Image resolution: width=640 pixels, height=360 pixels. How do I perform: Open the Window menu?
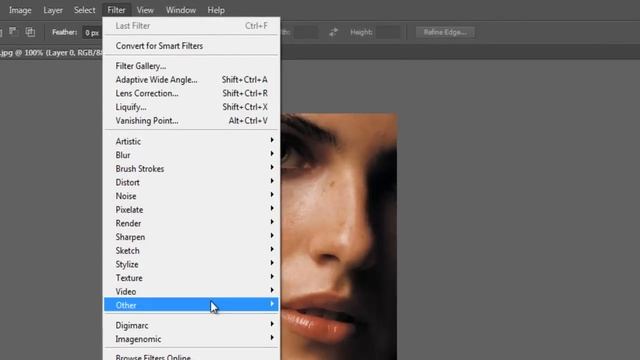point(181,10)
